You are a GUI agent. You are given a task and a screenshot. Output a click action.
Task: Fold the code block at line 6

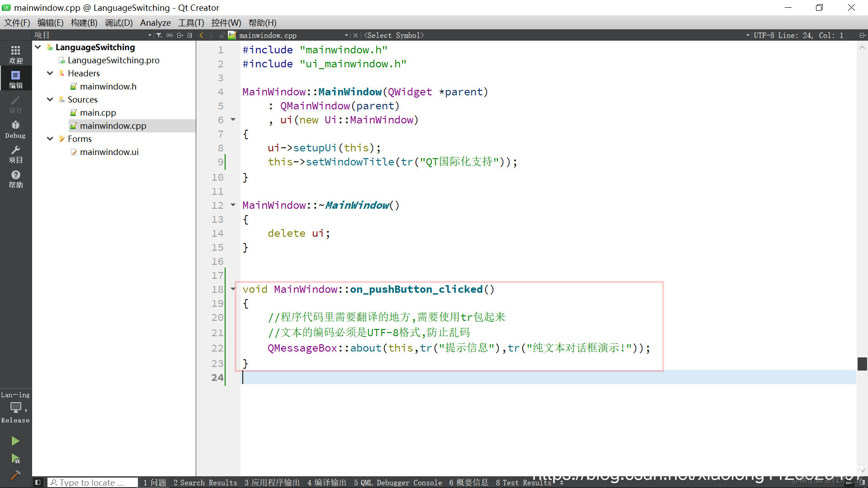(233, 120)
